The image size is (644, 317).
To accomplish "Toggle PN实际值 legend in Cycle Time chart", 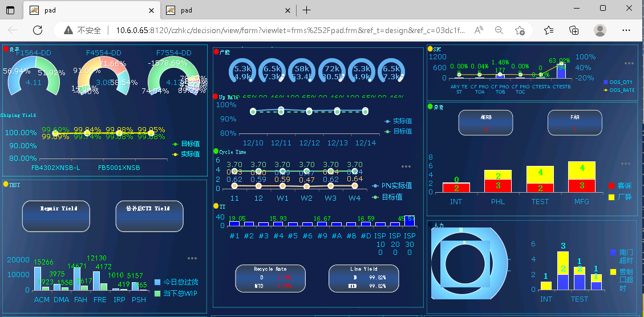I will (392, 186).
